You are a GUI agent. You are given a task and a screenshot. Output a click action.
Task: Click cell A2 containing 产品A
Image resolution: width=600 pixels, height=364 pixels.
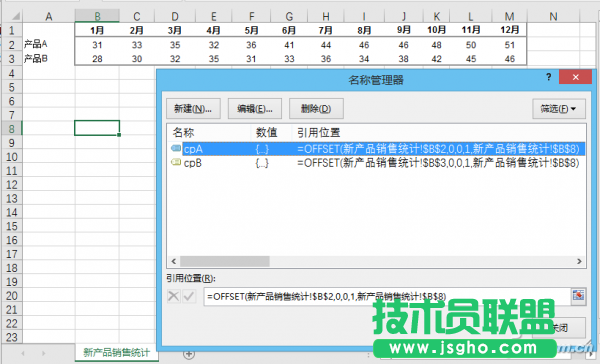point(49,44)
